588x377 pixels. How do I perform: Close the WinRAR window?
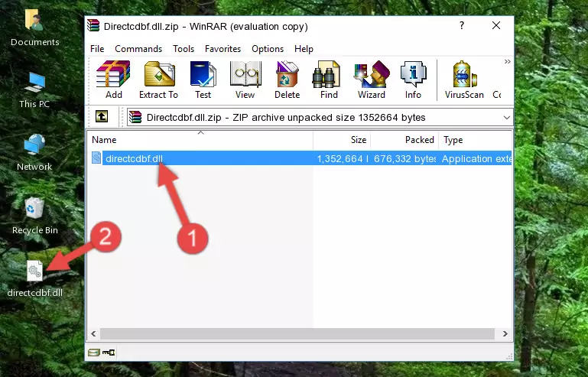coord(496,25)
